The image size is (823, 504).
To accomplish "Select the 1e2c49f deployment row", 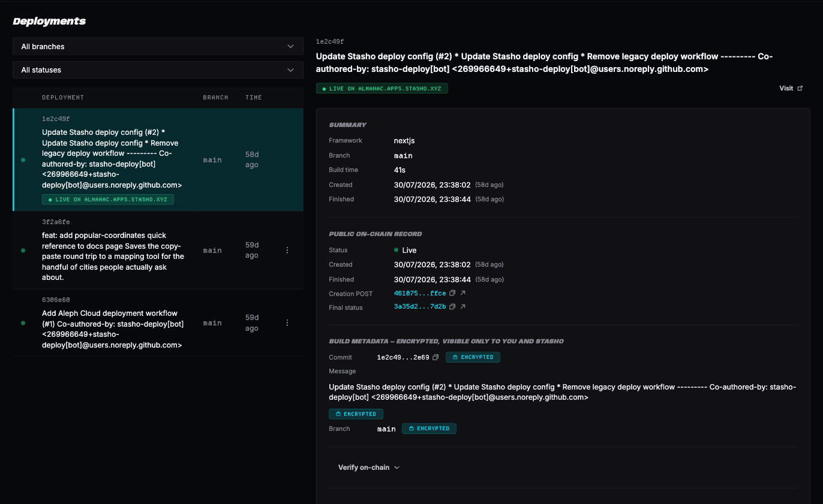I will coord(158,159).
